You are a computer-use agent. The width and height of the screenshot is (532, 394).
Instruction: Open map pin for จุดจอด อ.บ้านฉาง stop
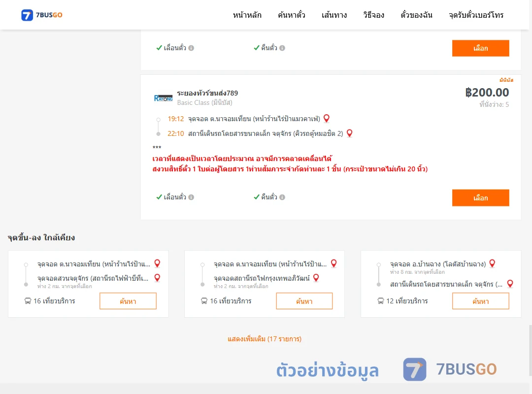[x=492, y=263]
